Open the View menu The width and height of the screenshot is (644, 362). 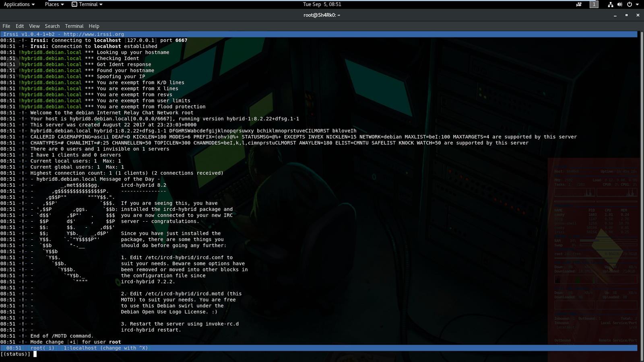[34, 26]
